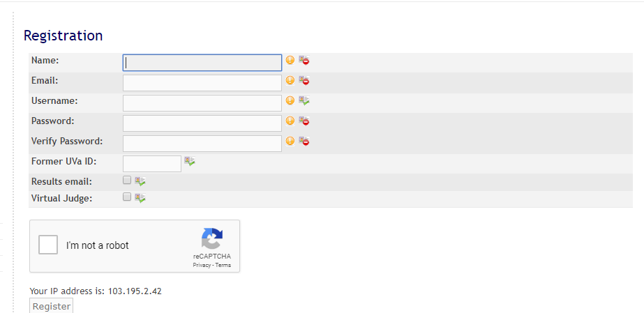Image resolution: width=644 pixels, height=313 pixels.
Task: Click into the Username text field
Action: point(202,103)
